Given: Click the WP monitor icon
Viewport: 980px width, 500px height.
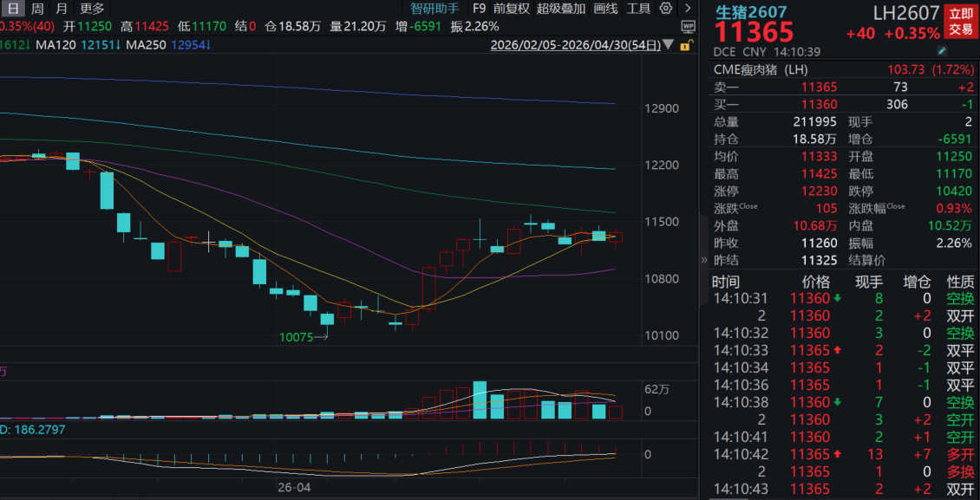Looking at the screenshot, I should click(x=688, y=27).
